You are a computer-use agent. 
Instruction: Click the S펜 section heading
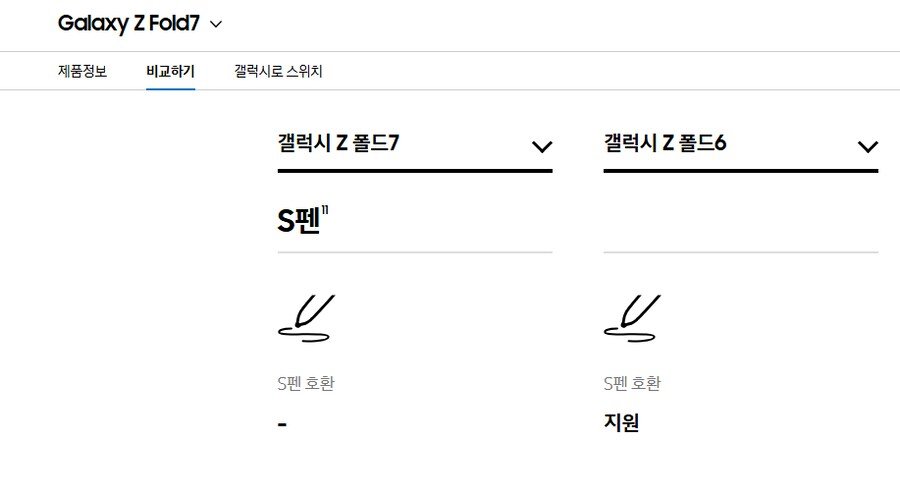pos(298,221)
